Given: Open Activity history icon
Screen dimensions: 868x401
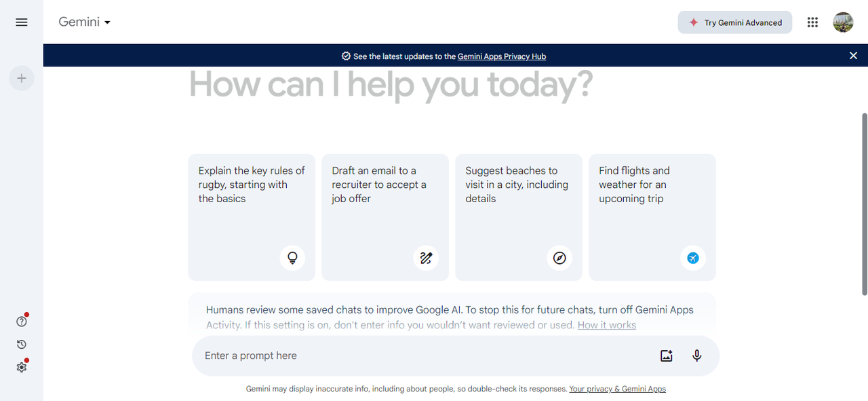Looking at the screenshot, I should [21, 345].
